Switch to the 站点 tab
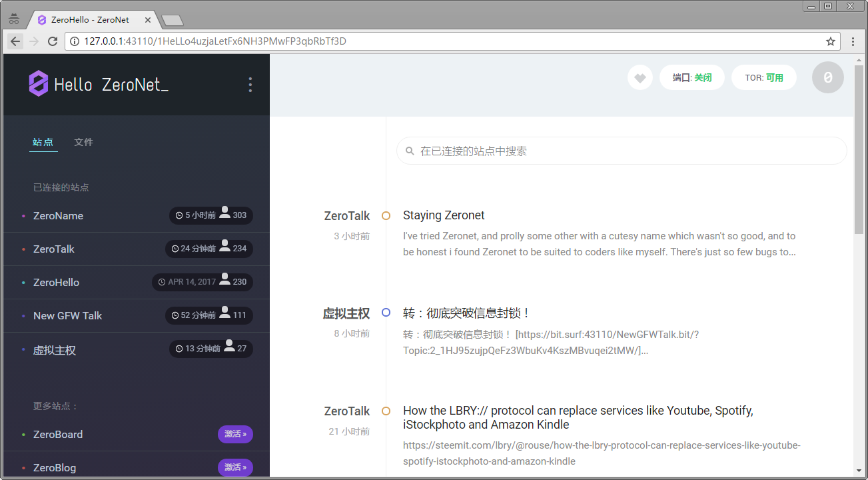868x480 pixels. 43,142
